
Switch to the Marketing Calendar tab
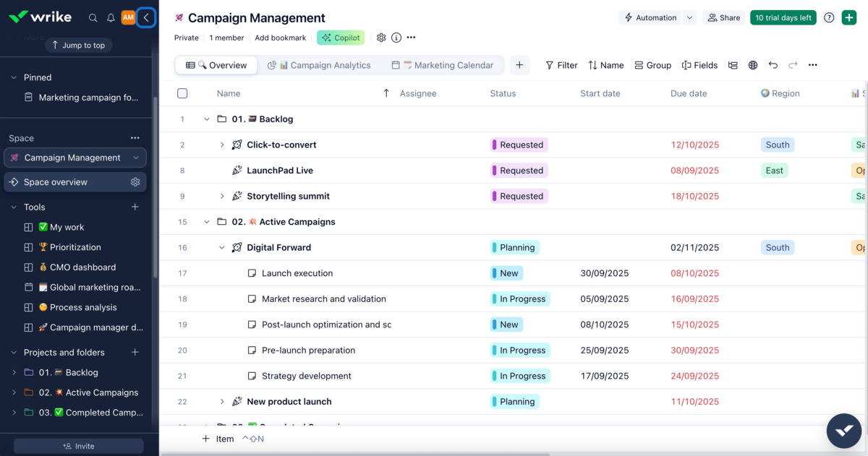pos(445,64)
